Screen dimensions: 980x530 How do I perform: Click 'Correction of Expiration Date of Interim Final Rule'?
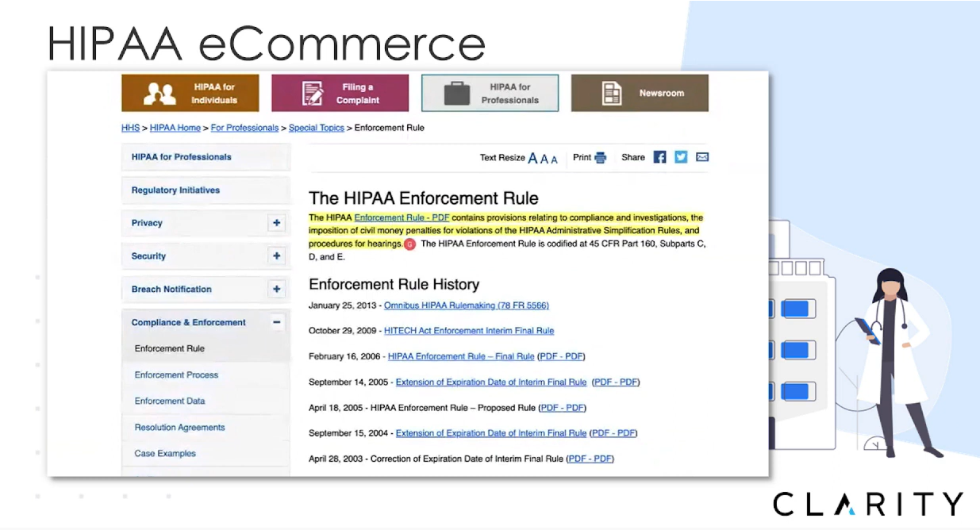point(467,459)
